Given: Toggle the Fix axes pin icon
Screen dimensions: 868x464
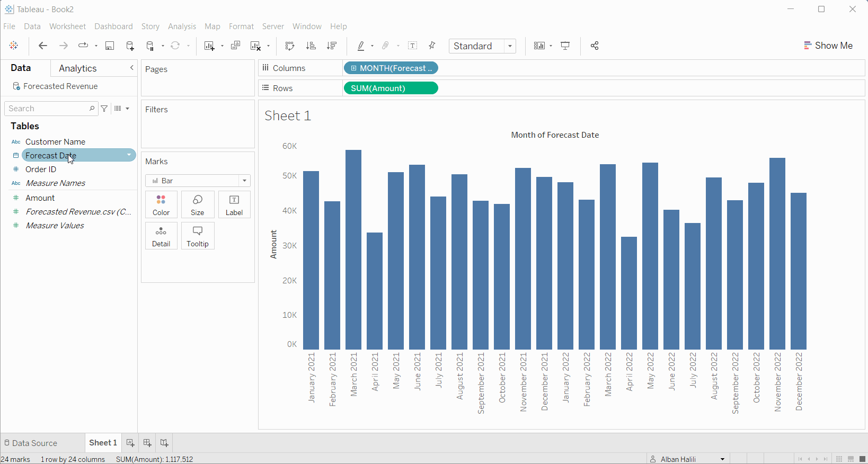Looking at the screenshot, I should (432, 46).
